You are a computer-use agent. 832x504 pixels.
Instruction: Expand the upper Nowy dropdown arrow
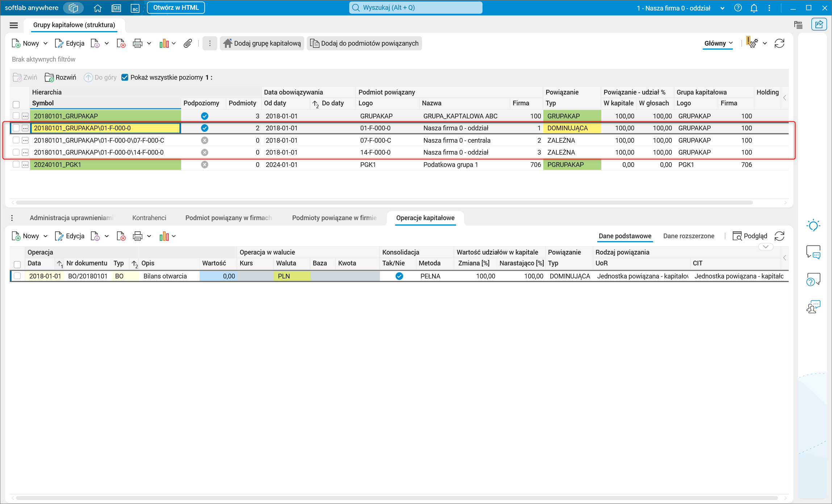(x=46, y=43)
